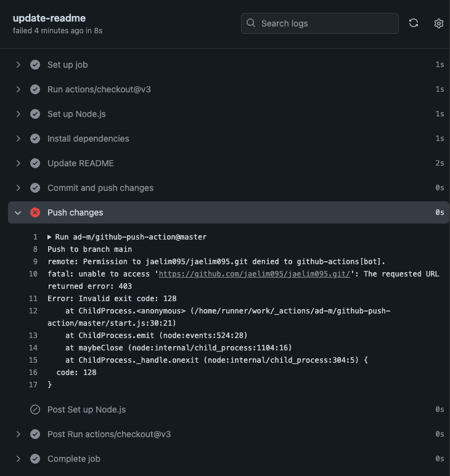Click success check icon for Complete job
The width and height of the screenshot is (450, 476).
(35, 459)
